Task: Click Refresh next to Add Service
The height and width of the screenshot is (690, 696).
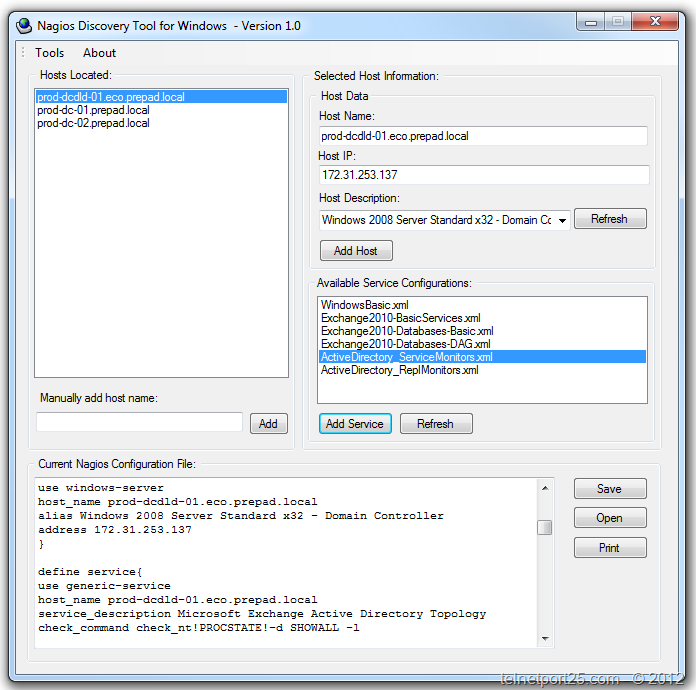Action: [436, 424]
